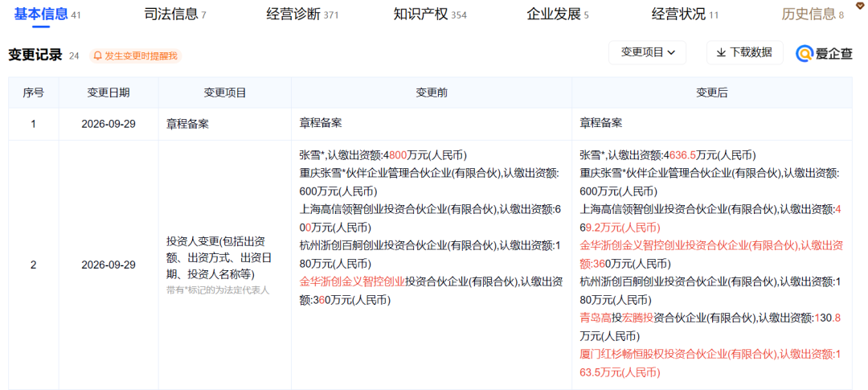Switch to the 历史信息 tab
The image size is (868, 390).
pos(813,14)
